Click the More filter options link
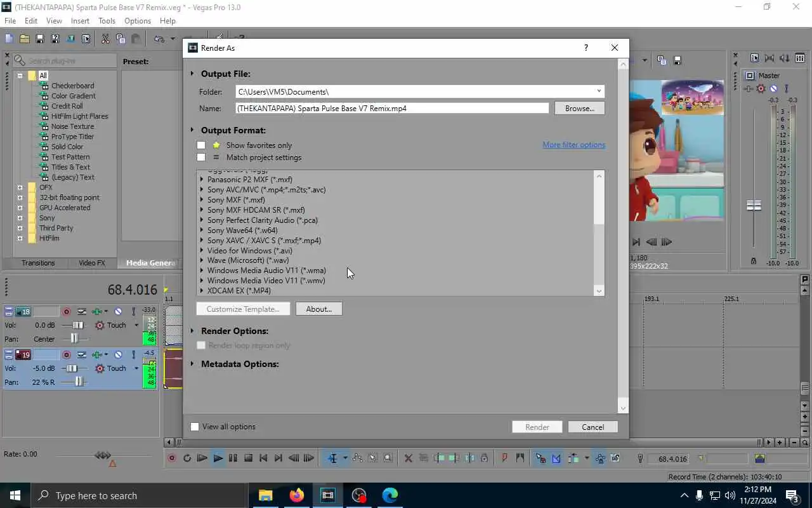 point(574,145)
